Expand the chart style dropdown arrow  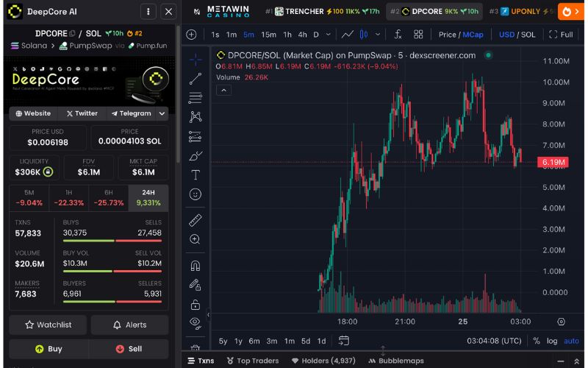pyautogui.click(x=378, y=35)
